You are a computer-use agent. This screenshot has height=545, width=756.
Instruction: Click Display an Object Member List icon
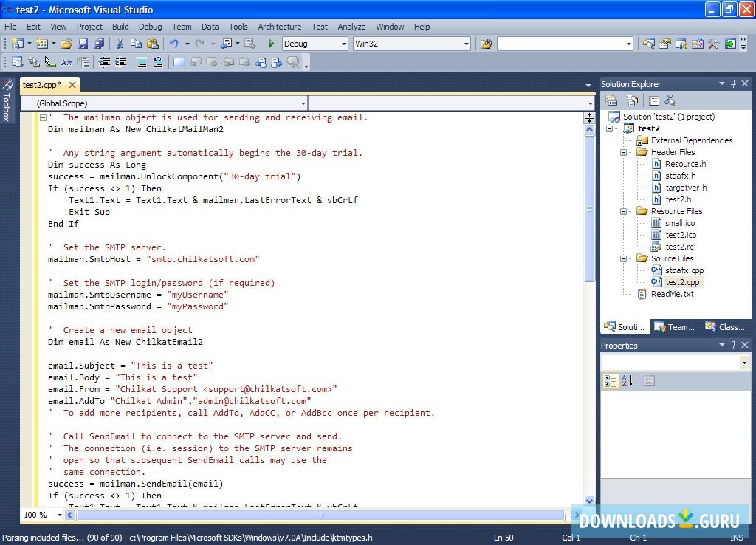pyautogui.click(x=18, y=62)
